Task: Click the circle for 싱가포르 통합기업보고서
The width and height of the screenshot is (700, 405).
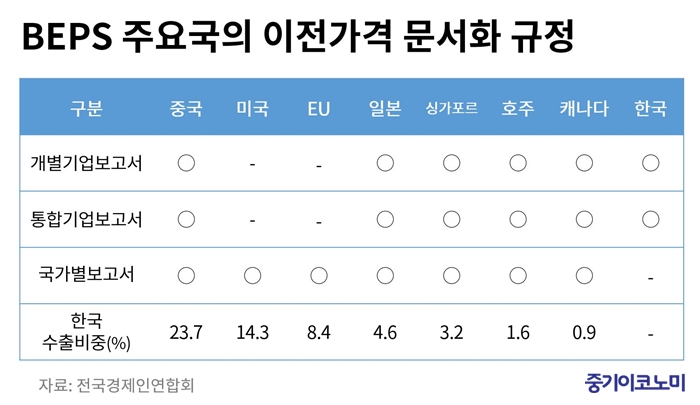Action: click(452, 219)
